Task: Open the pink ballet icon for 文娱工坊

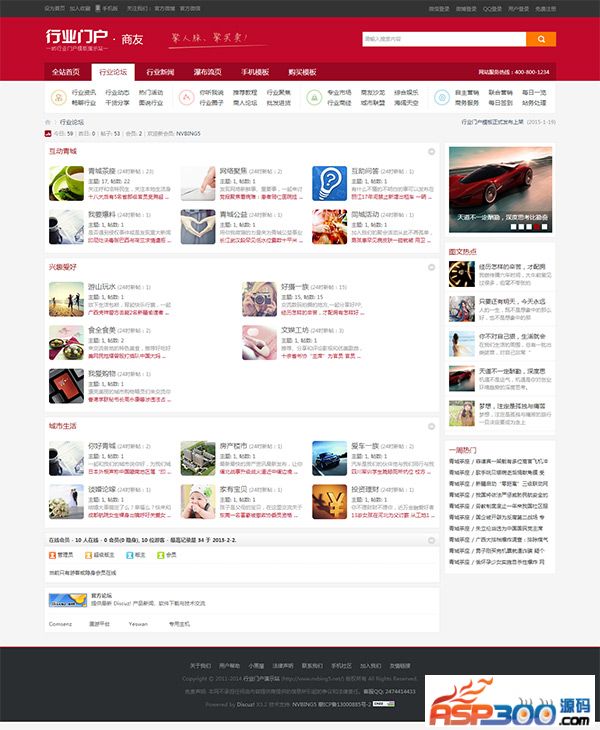Action: pyautogui.click(x=259, y=343)
